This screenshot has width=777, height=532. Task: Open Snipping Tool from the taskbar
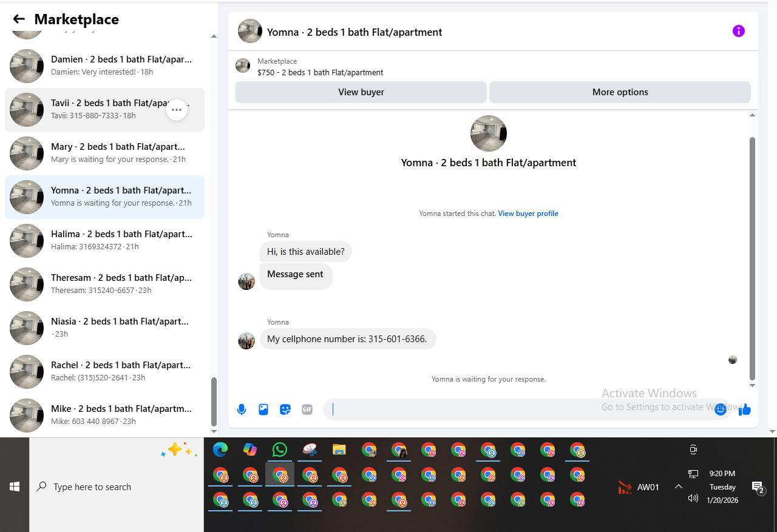pyautogui.click(x=310, y=450)
